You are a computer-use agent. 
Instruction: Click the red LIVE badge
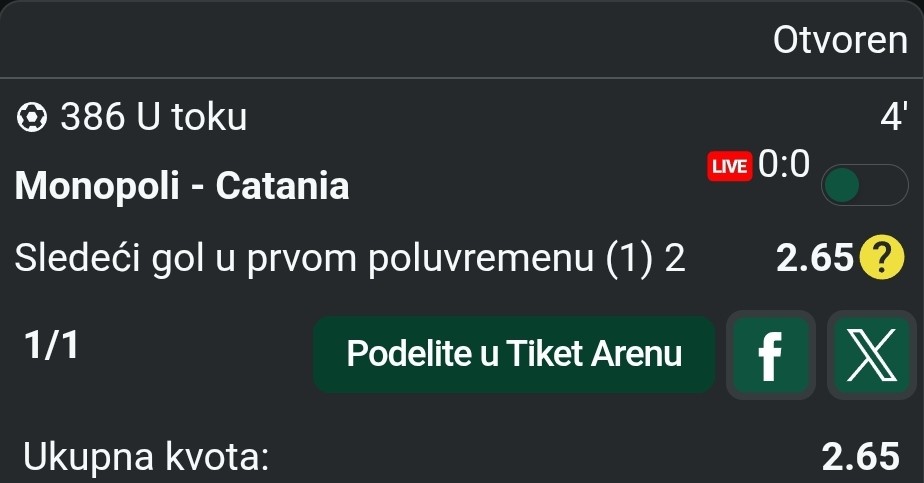click(x=729, y=166)
